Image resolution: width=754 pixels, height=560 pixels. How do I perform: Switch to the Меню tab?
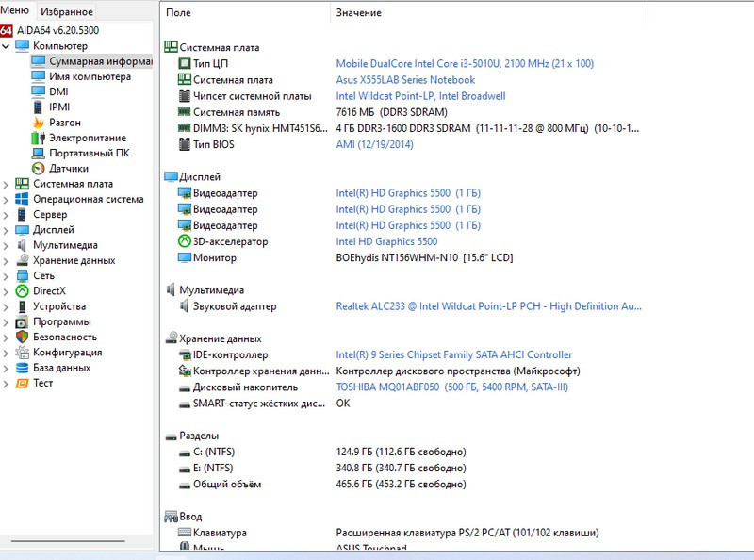[x=15, y=10]
